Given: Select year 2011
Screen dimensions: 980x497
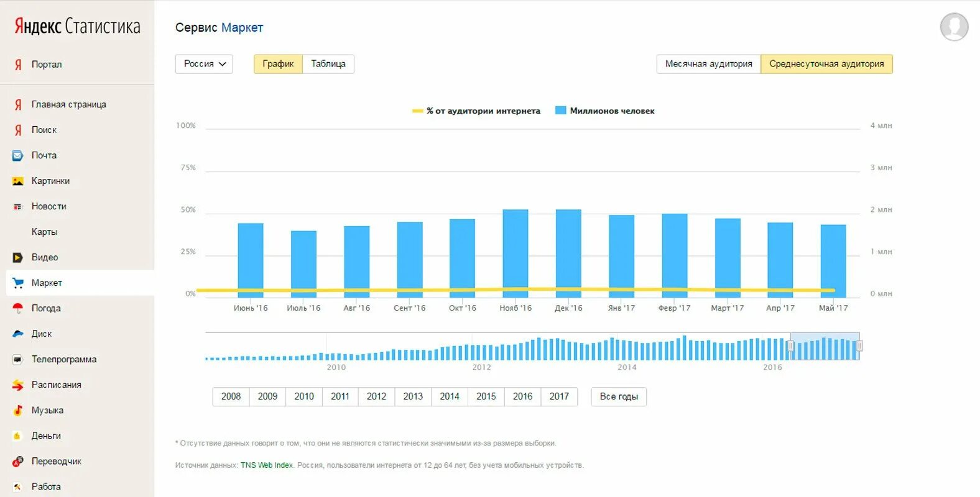Looking at the screenshot, I should click(x=340, y=396).
